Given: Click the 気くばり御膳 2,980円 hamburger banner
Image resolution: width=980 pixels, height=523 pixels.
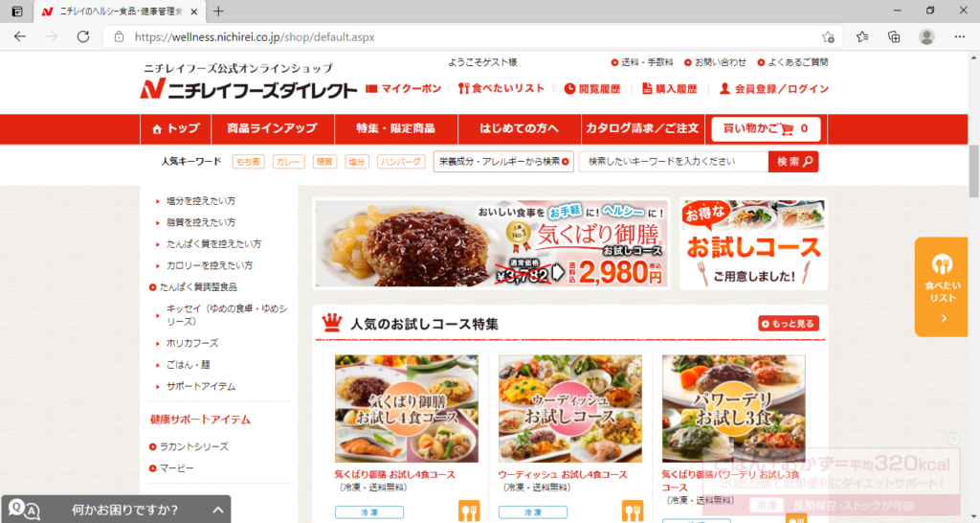Looking at the screenshot, I should point(491,243).
